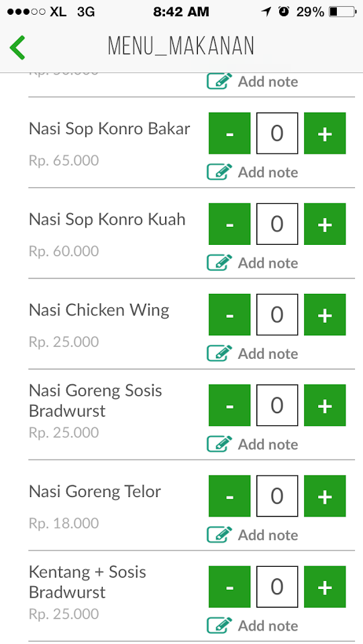Tap the MENU_MAKANAN header title
The height and width of the screenshot is (644, 363).
[181, 46]
